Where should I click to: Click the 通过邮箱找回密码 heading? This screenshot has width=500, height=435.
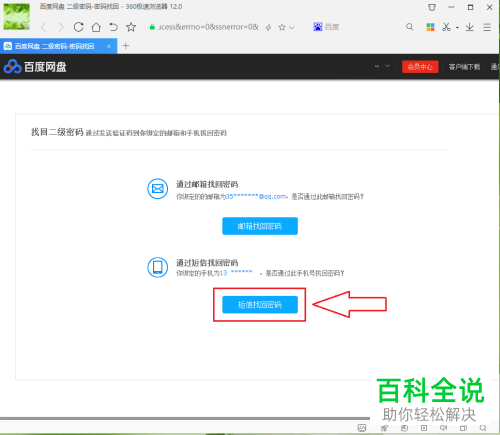(207, 184)
